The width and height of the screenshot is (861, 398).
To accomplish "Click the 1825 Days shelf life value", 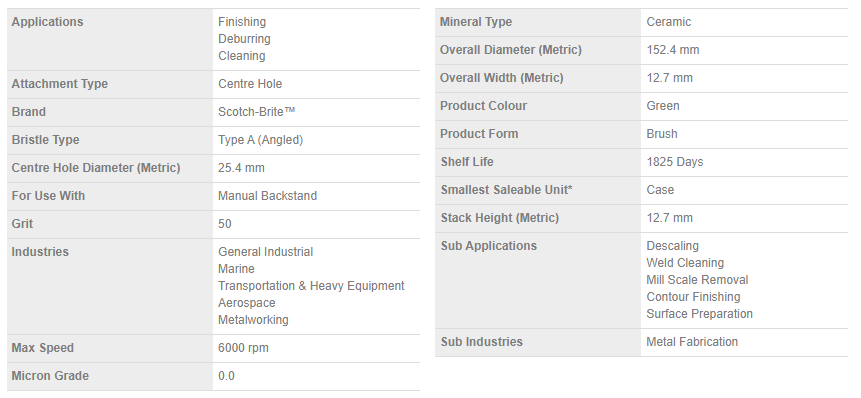I will [x=675, y=162].
